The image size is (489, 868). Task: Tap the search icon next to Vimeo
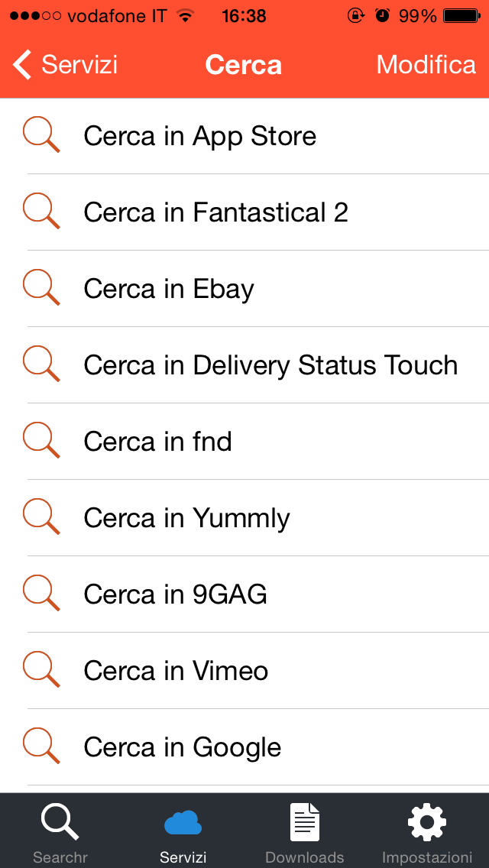pos(41,670)
